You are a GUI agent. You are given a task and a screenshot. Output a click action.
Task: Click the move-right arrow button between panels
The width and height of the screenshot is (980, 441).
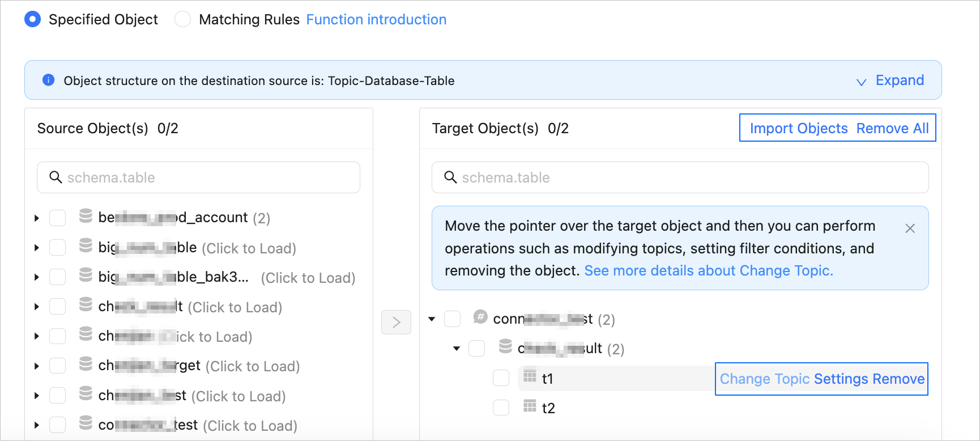396,323
